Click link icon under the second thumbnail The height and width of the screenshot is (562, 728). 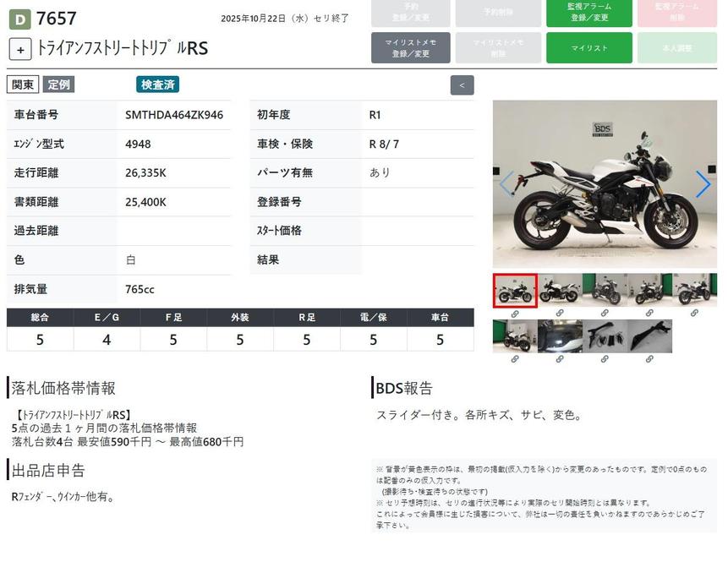click(x=560, y=314)
